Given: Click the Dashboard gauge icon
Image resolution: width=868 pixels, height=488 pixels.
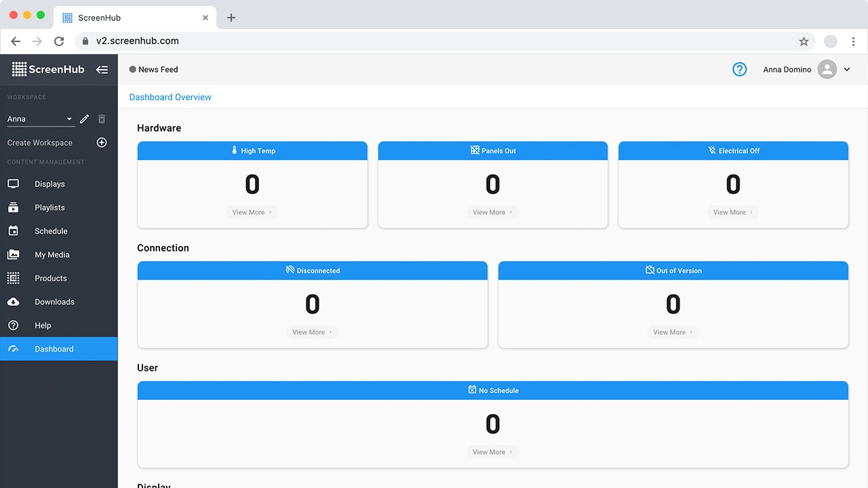Looking at the screenshot, I should click(x=13, y=349).
